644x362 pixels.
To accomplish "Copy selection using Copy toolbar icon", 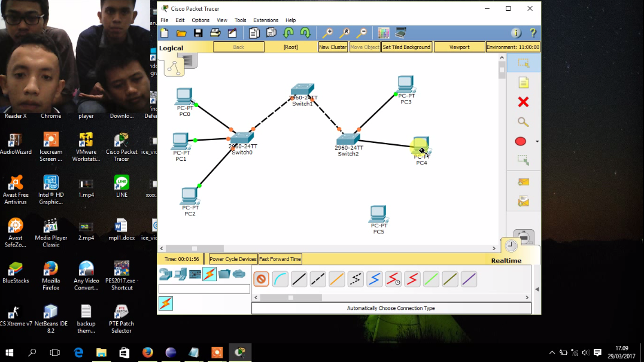I will (254, 33).
